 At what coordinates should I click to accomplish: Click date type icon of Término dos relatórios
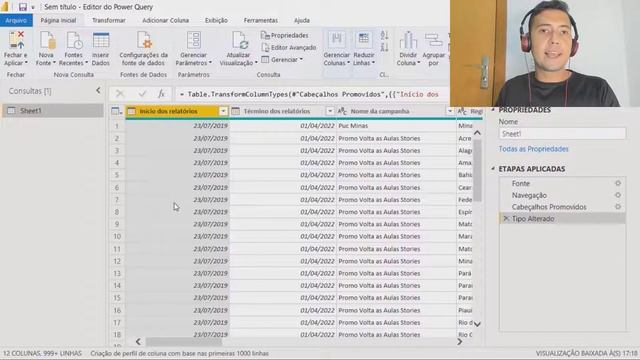click(236, 111)
